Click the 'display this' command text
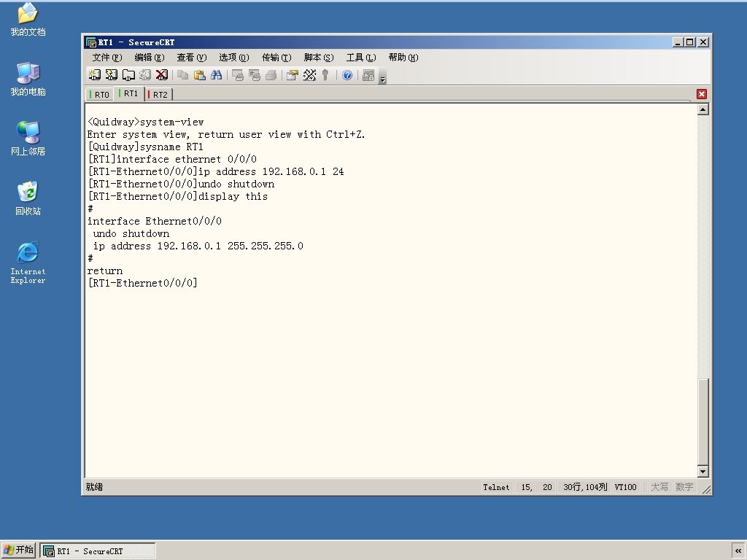Screen dimensions: 747x560 [233, 196]
